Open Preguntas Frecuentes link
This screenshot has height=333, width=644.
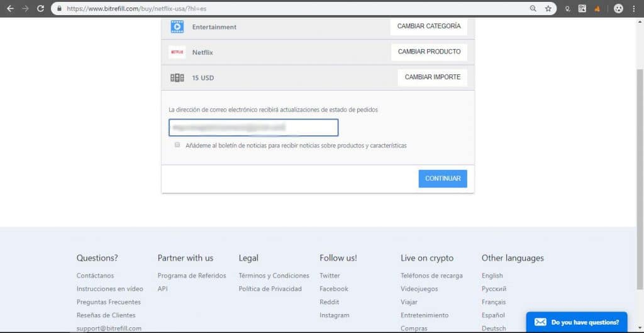(x=108, y=302)
